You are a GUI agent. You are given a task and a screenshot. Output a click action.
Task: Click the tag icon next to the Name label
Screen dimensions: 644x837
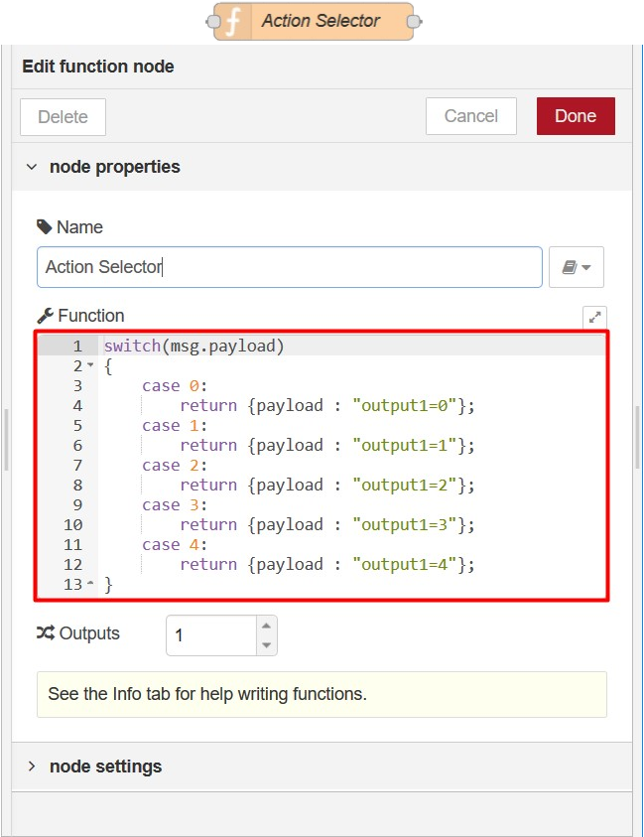point(44,226)
